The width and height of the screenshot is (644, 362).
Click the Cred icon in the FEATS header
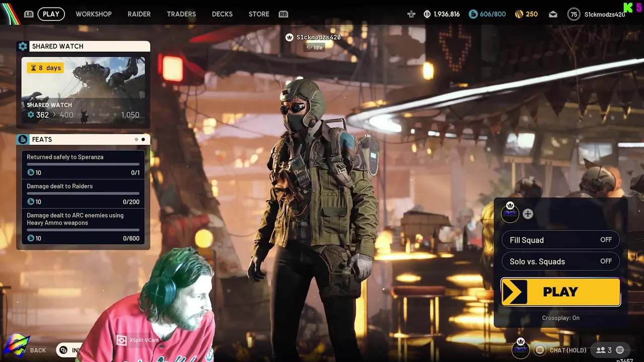pos(23,139)
